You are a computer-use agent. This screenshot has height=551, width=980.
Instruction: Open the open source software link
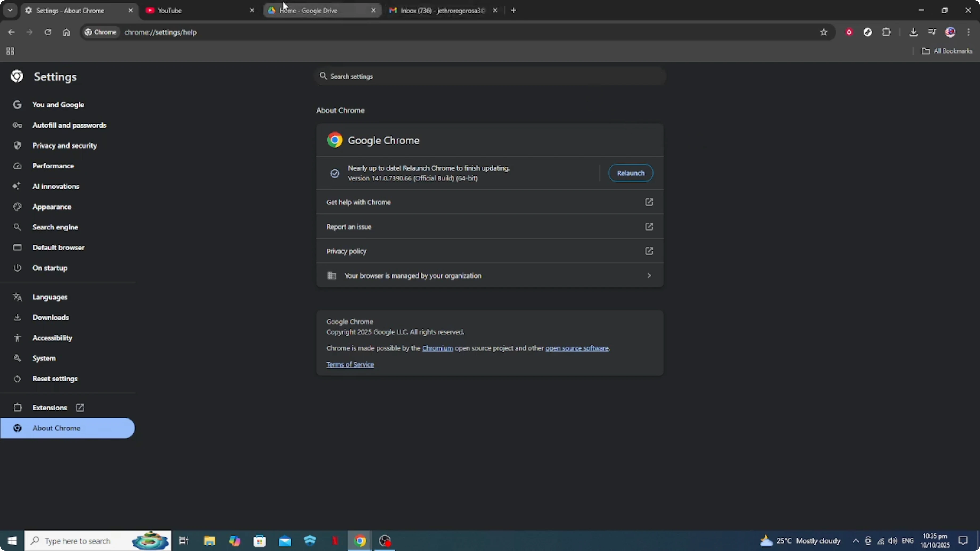click(x=577, y=348)
